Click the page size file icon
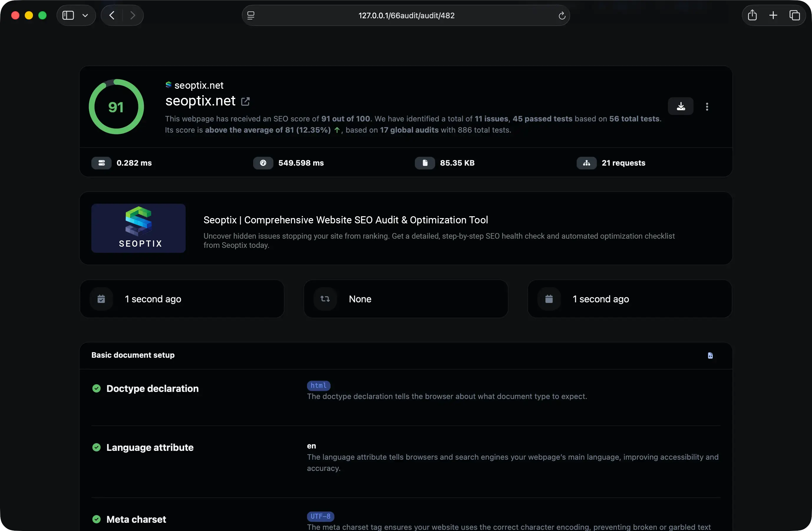The height and width of the screenshot is (531, 812). [425, 163]
